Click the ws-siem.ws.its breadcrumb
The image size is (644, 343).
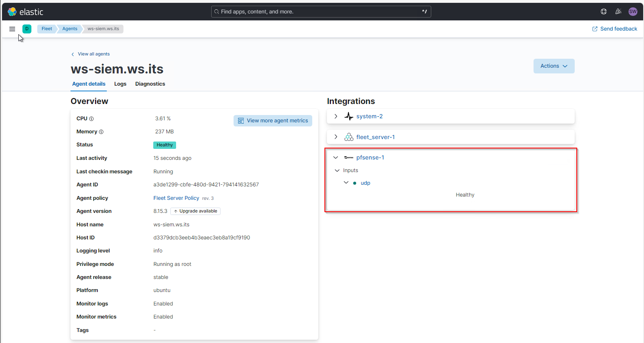tap(103, 29)
